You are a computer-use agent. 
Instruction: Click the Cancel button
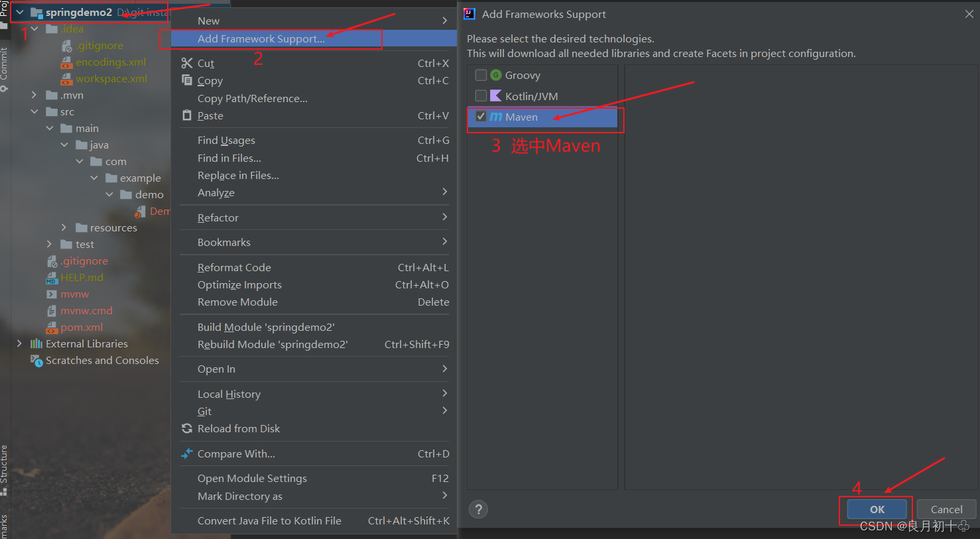[x=946, y=509]
